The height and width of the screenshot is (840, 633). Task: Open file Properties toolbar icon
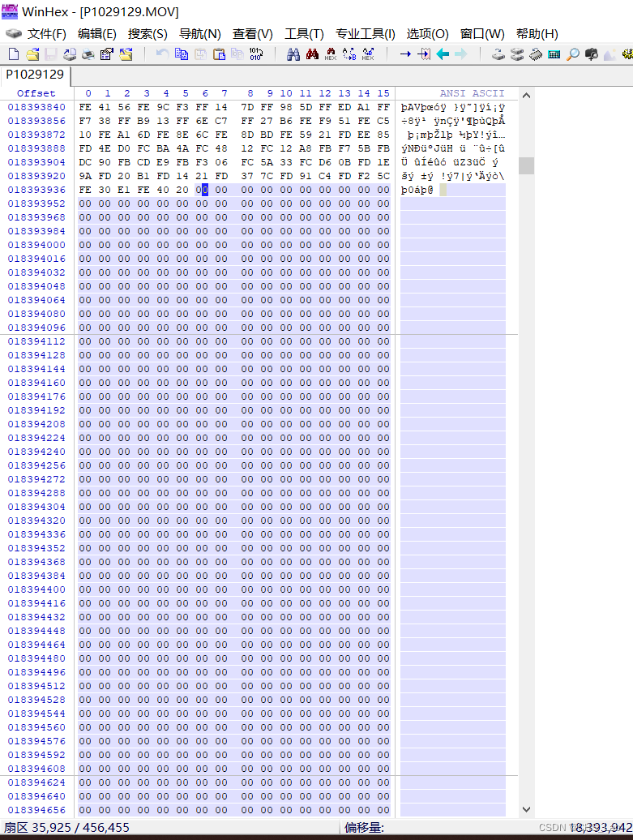click(106, 54)
